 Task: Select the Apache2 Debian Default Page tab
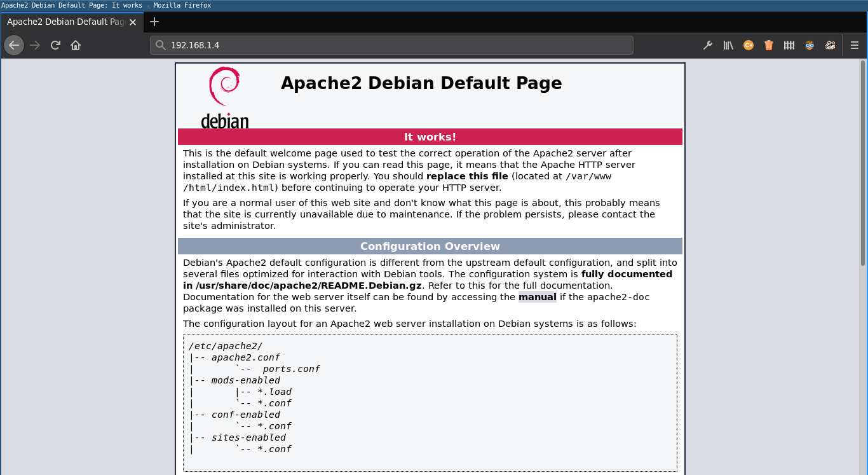tap(71, 22)
